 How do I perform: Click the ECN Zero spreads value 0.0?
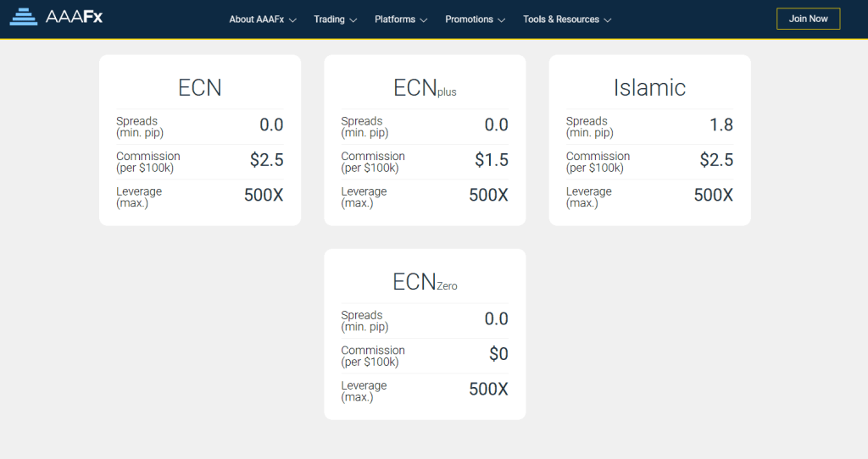coord(497,319)
